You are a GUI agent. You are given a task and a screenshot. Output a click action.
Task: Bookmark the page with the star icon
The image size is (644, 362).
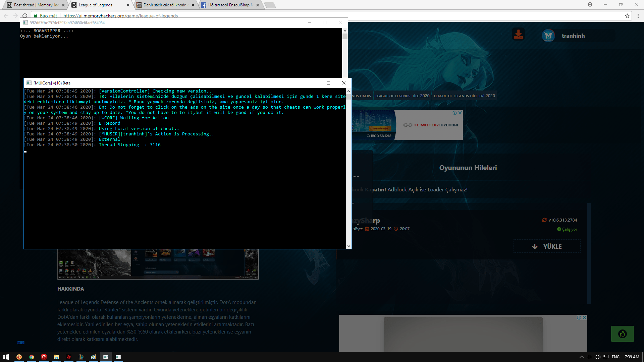[627, 16]
